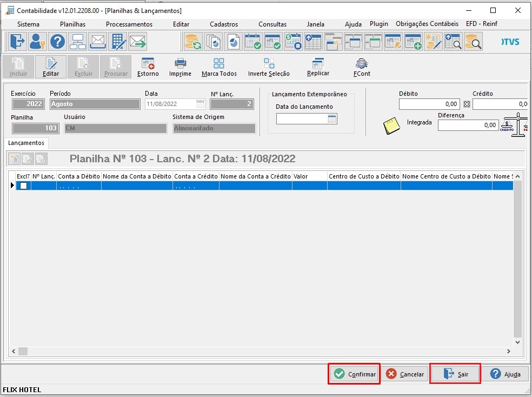
Task: Click the Diferença value field
Action: pos(468,125)
